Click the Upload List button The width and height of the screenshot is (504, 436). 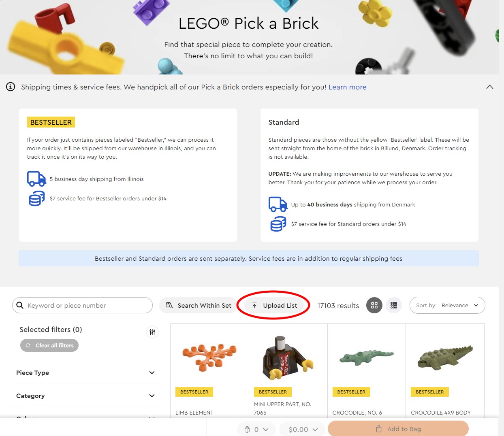click(274, 305)
